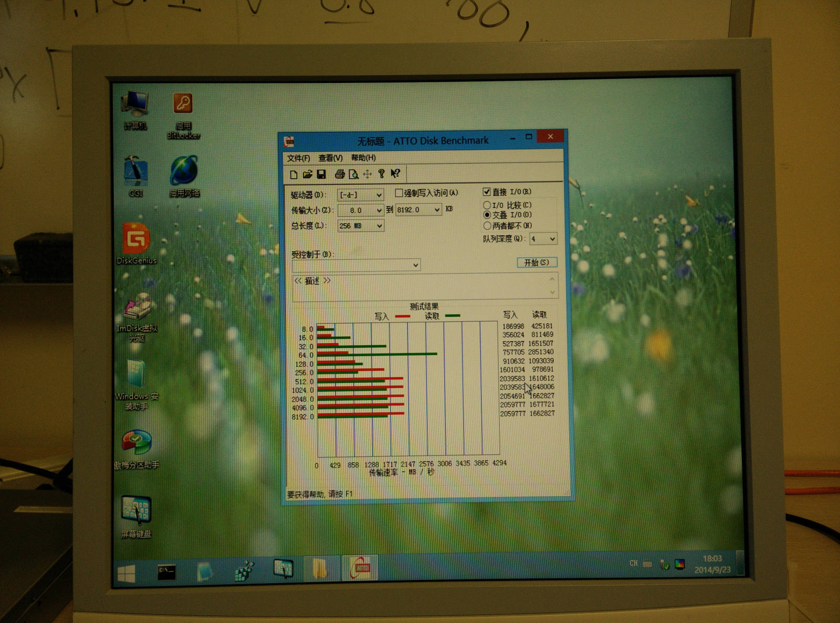This screenshot has height=623, width=840.
Task: Open print preview
Action: [x=353, y=174]
